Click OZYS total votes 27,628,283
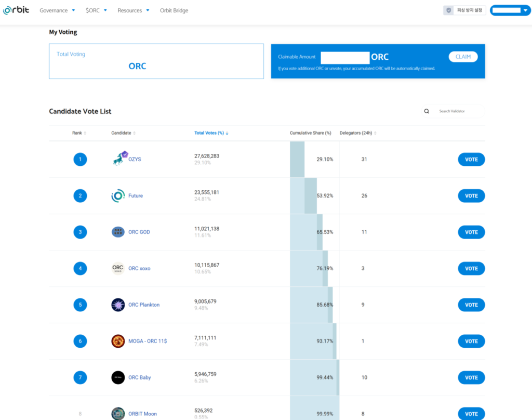This screenshot has width=532, height=420. [x=207, y=156]
